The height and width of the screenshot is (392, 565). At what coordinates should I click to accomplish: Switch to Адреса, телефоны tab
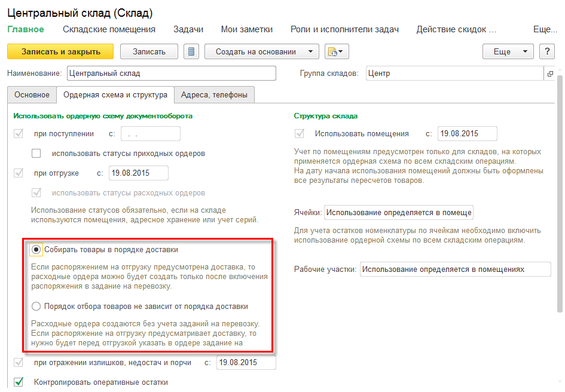click(x=215, y=94)
